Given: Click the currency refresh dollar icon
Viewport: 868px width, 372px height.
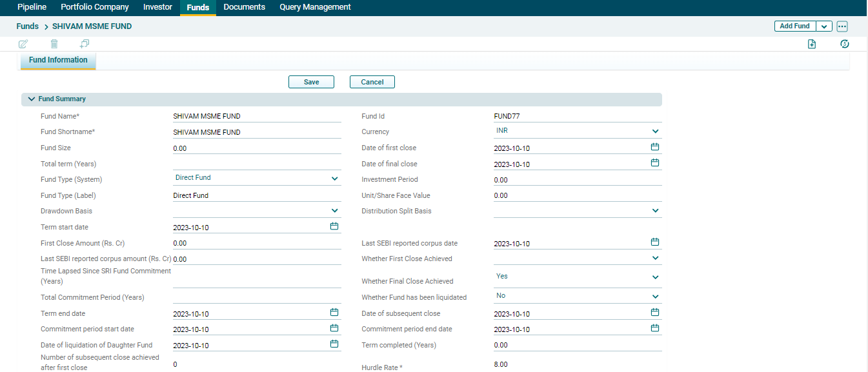Looking at the screenshot, I should click(844, 44).
